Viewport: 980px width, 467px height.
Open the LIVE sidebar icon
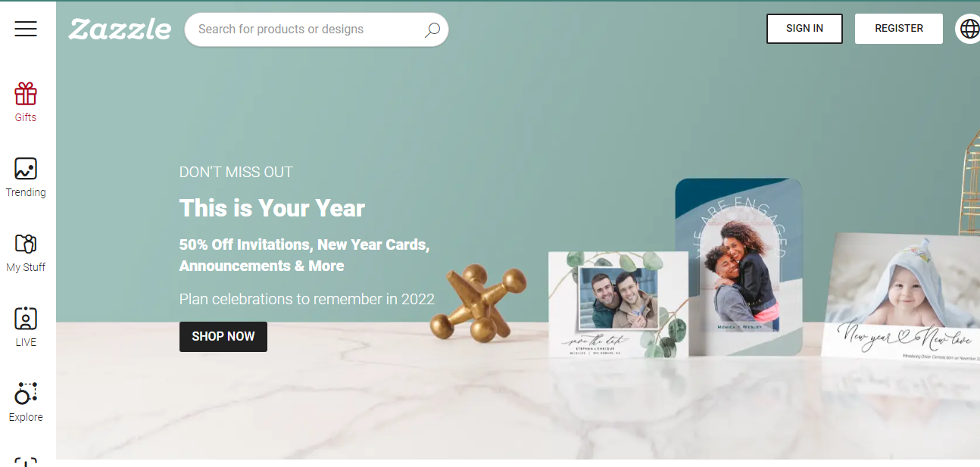tap(26, 319)
